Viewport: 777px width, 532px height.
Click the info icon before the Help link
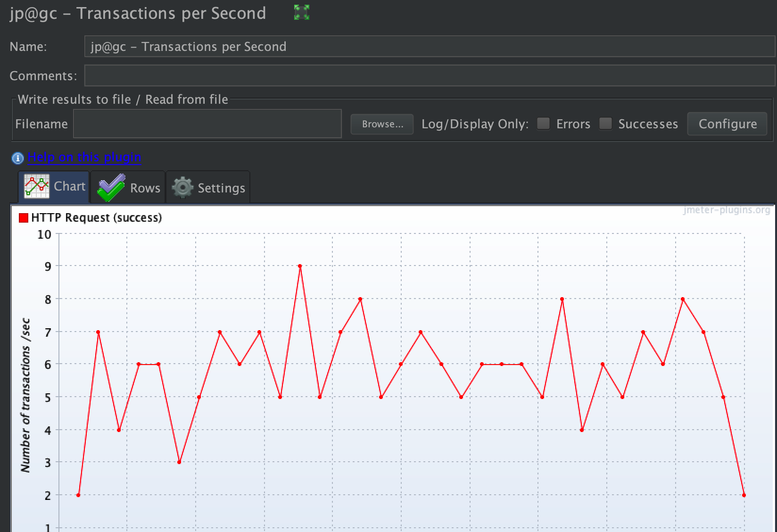(x=17, y=158)
